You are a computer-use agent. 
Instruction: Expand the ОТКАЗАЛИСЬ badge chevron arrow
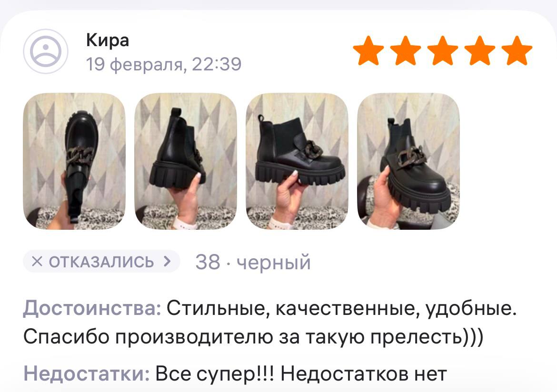[167, 262]
